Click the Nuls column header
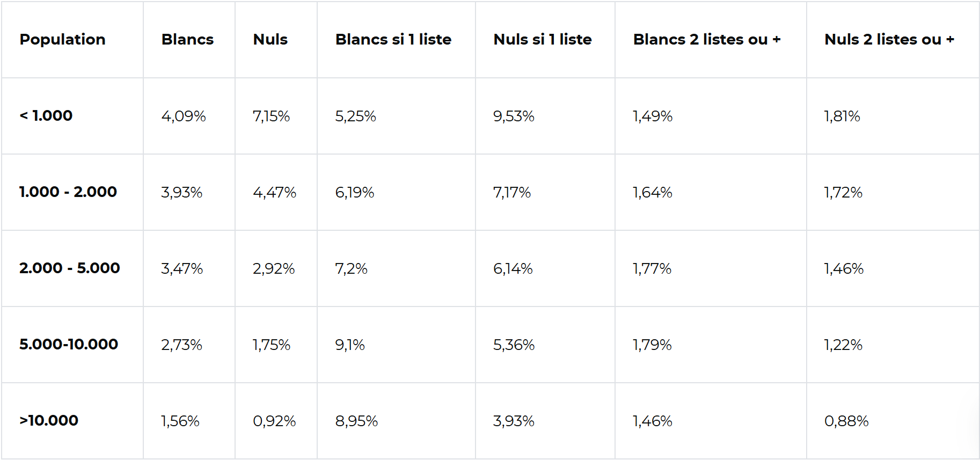Screen dimensions: 980x460 [270, 40]
